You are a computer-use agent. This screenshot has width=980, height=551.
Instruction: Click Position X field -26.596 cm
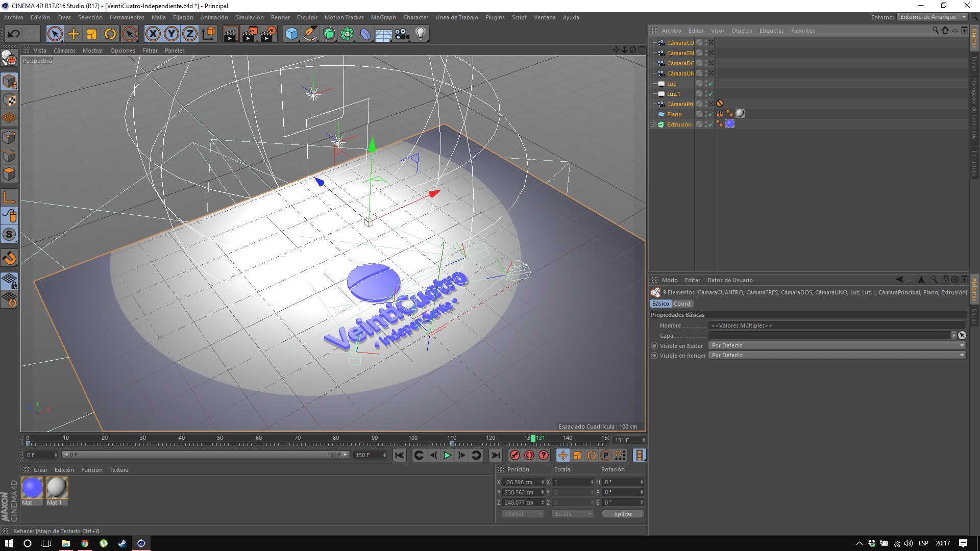(x=522, y=482)
